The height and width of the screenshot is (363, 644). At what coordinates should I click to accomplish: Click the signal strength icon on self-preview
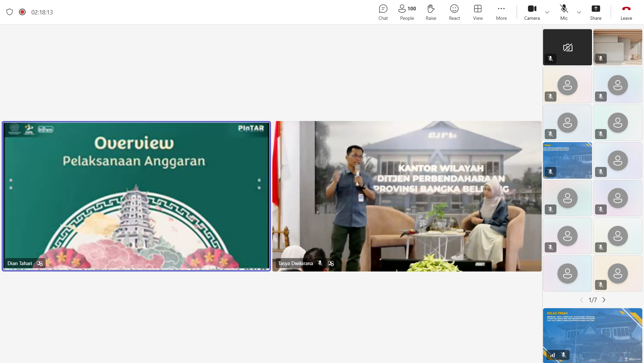pyautogui.click(x=552, y=355)
